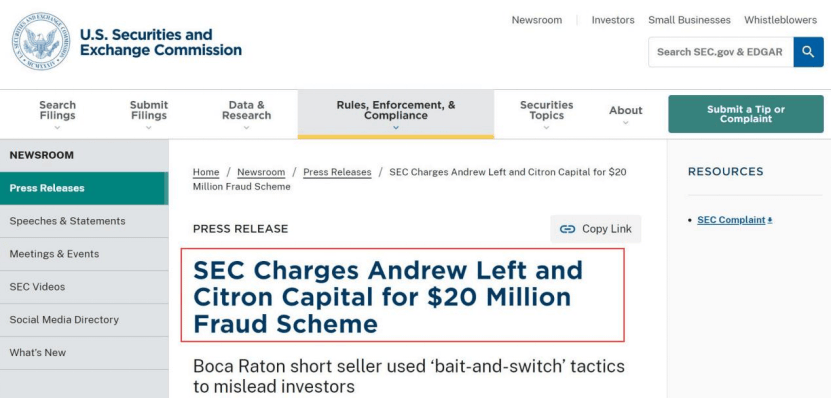Expand the Search Filings dropdown
Screen dimensions: 831x398
coord(57,114)
